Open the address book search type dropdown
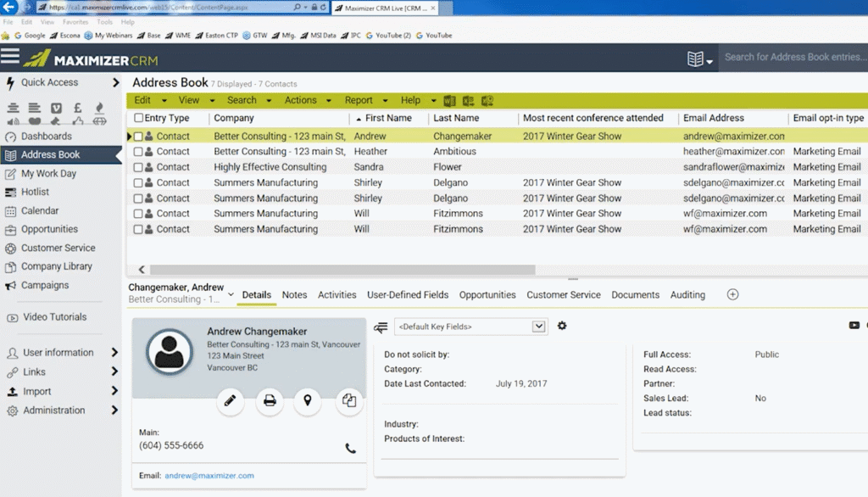Image resolution: width=868 pixels, height=497 pixels. [699, 59]
